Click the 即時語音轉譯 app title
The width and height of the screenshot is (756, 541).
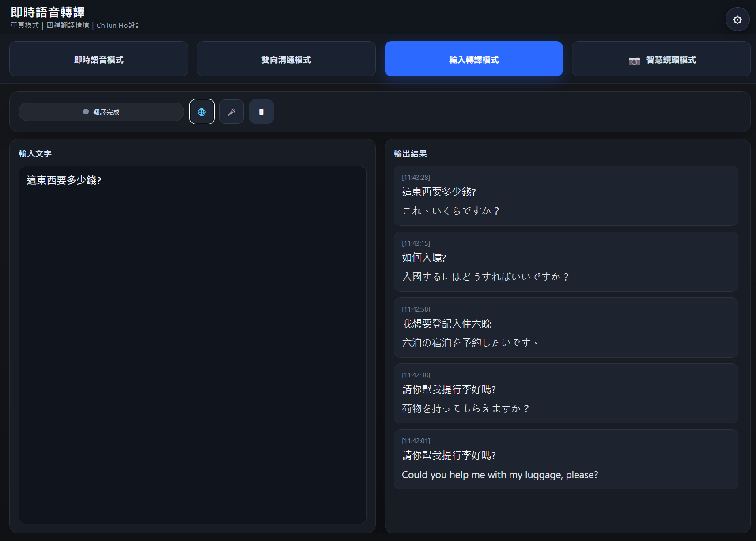point(48,12)
